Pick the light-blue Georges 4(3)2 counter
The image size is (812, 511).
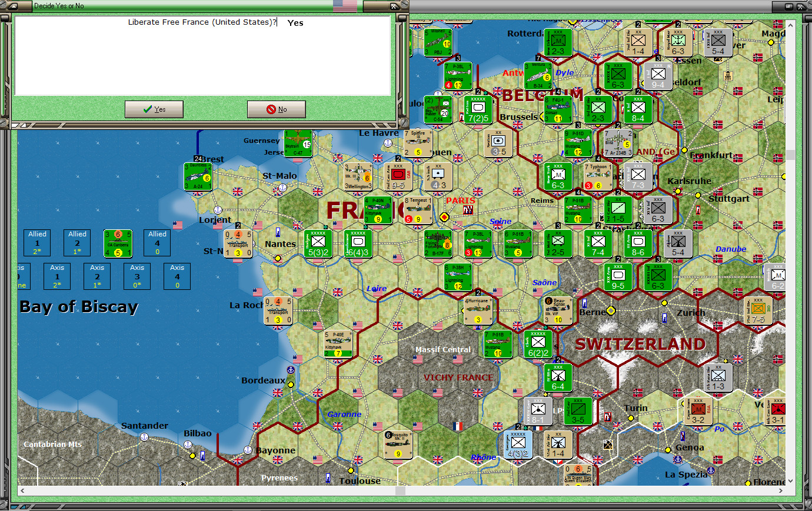518,445
